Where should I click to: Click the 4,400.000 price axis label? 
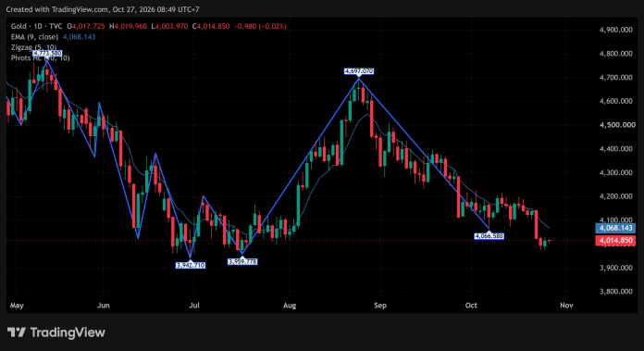click(615, 149)
